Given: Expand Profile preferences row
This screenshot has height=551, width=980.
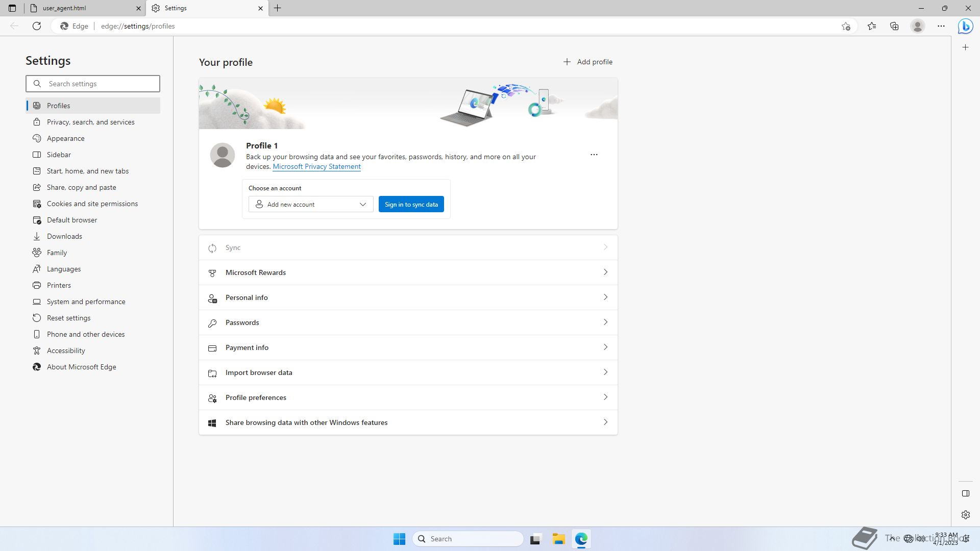Looking at the screenshot, I should [x=408, y=397].
